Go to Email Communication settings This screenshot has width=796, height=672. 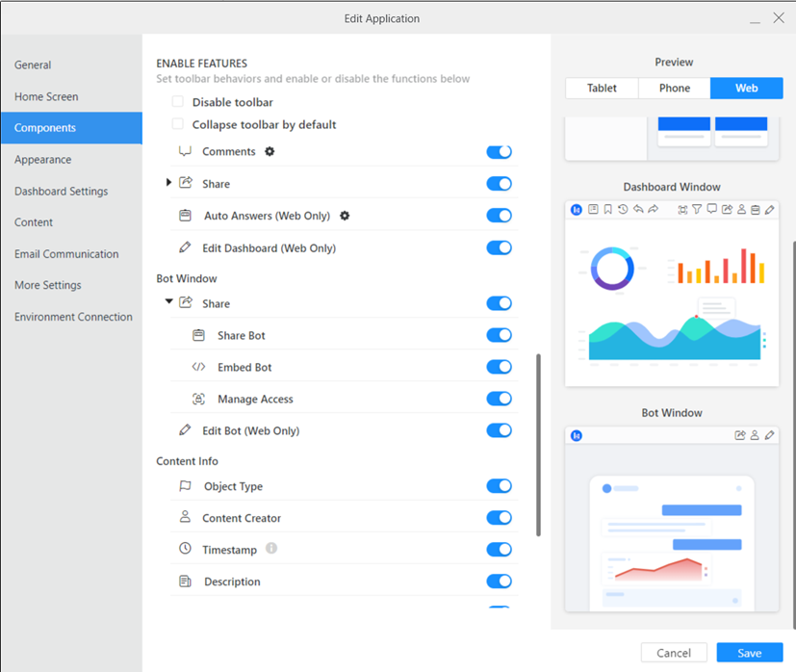66,254
